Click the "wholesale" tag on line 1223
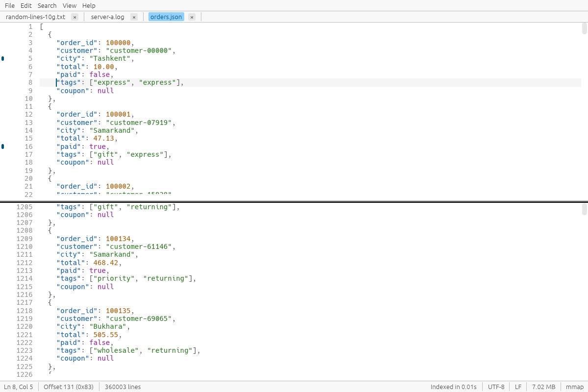The image size is (588, 392). coord(116,351)
